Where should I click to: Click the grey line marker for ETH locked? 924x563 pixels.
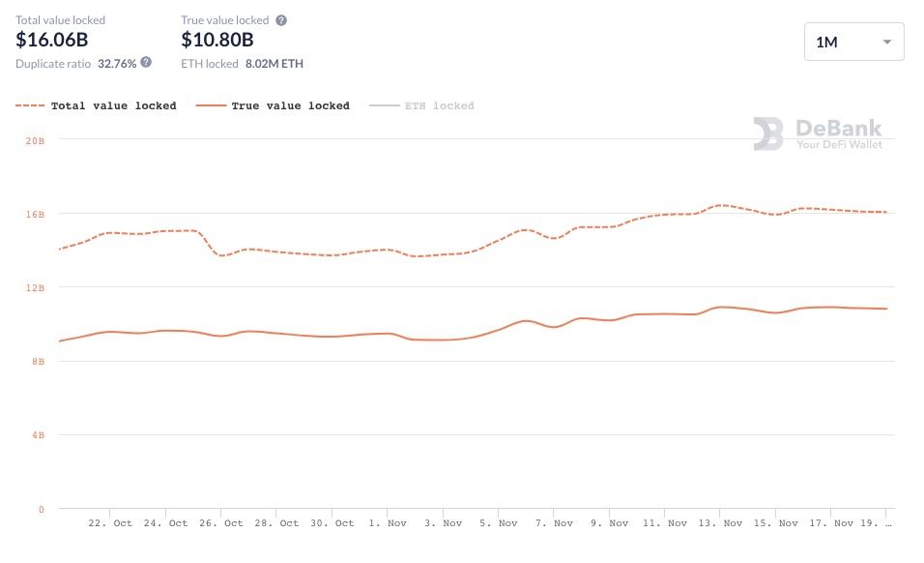tap(383, 106)
